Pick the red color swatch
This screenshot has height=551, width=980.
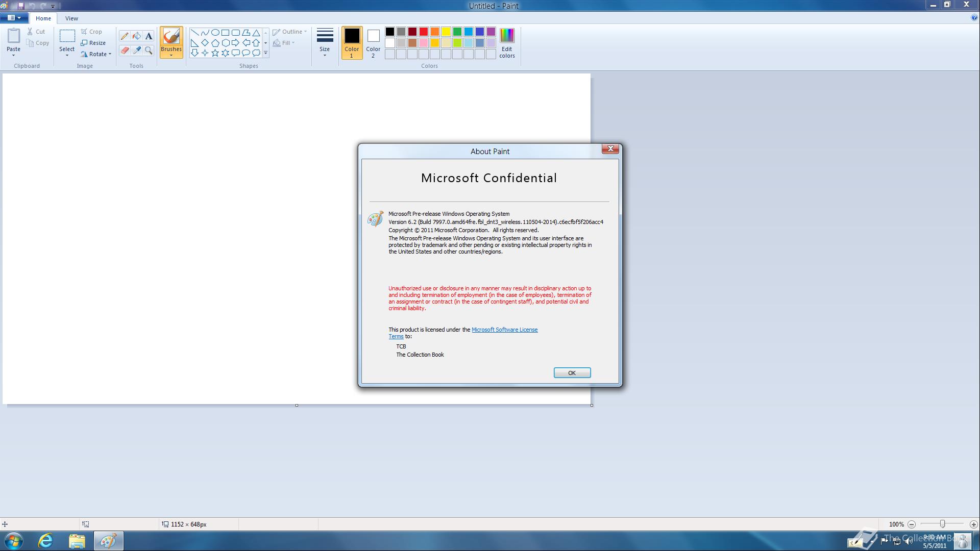424,32
